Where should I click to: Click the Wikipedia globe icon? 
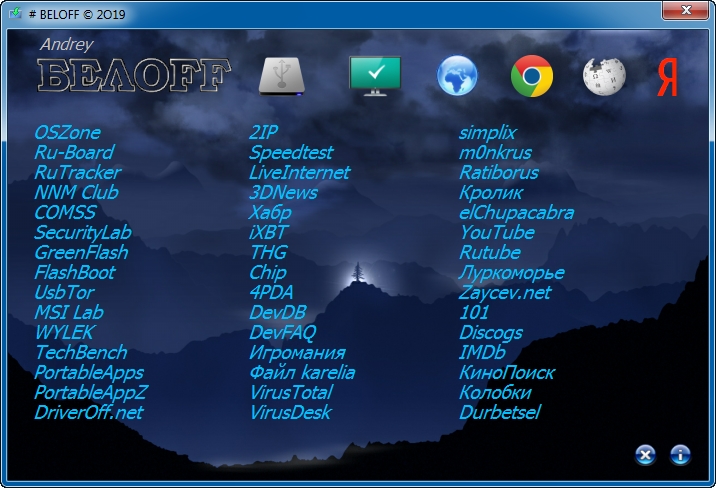[x=604, y=76]
